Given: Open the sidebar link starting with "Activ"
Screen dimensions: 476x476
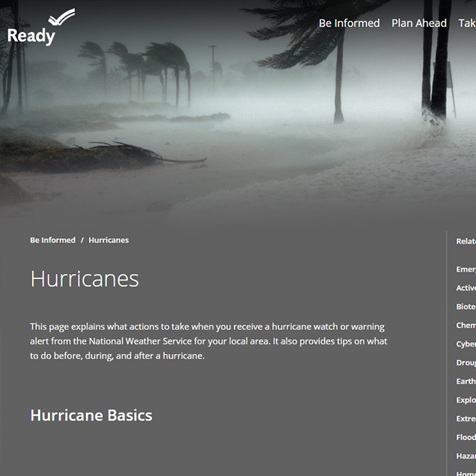Looking at the screenshot, I should point(466,288).
